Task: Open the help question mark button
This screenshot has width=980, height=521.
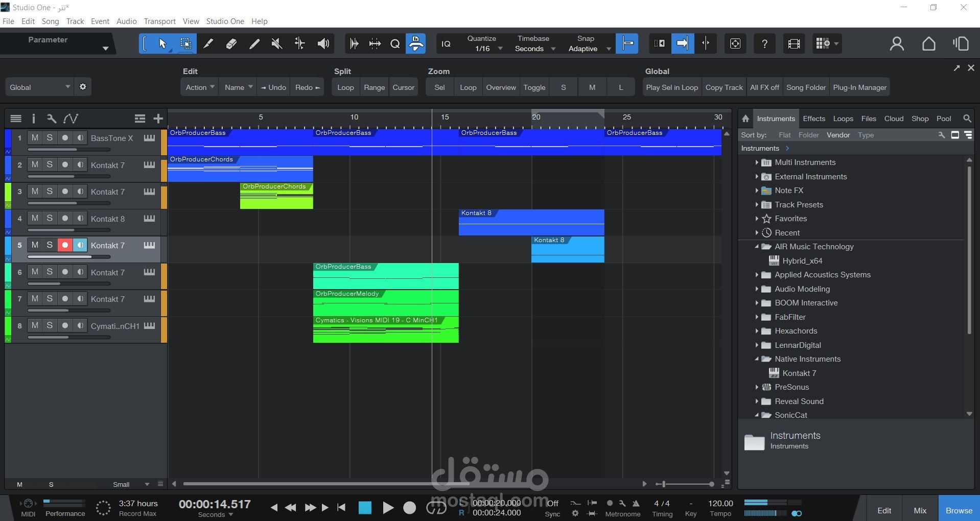Action: 764,44
